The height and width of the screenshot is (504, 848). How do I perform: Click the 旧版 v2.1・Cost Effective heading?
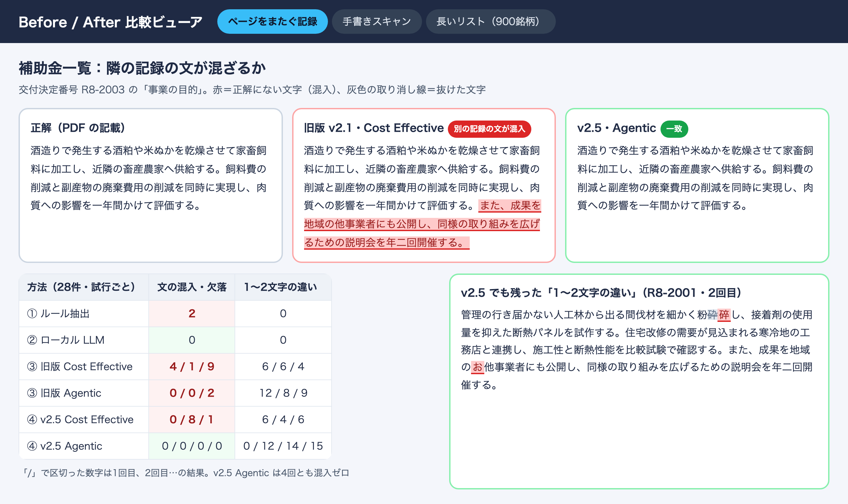(x=374, y=128)
